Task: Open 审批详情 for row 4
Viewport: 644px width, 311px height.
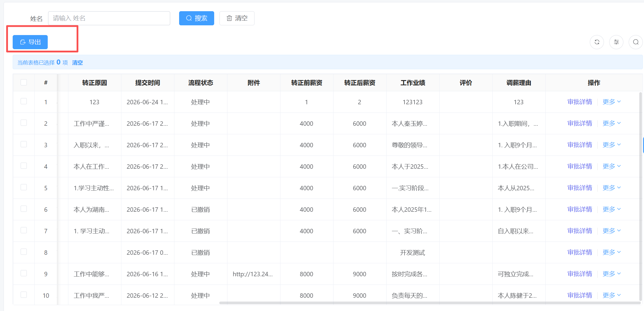Action: click(580, 166)
